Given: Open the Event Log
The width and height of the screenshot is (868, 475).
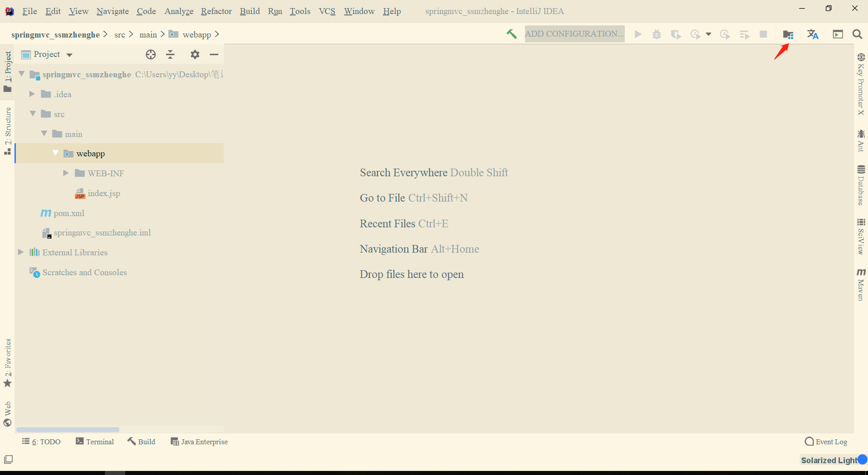Looking at the screenshot, I should pos(826,442).
